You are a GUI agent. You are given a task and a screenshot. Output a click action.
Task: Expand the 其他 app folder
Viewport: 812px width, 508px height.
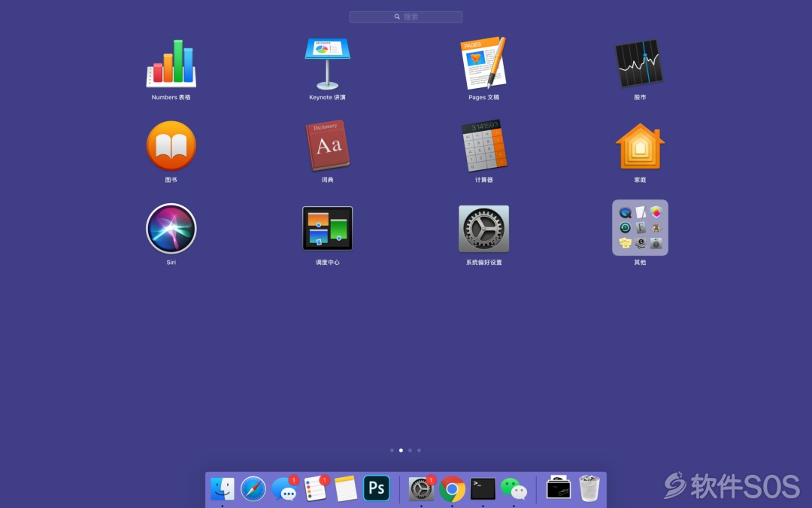[640, 227]
